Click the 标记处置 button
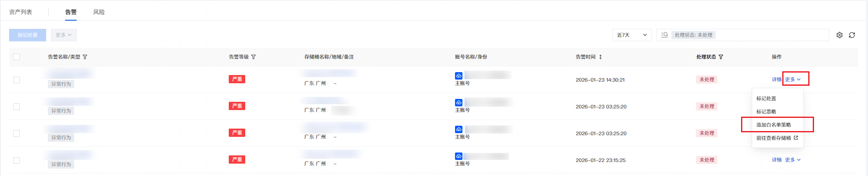 (28, 35)
